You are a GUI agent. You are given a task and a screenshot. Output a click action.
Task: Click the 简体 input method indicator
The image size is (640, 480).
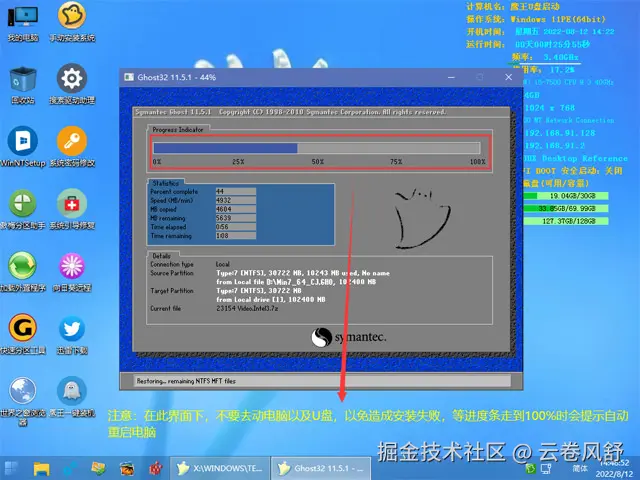580,469
